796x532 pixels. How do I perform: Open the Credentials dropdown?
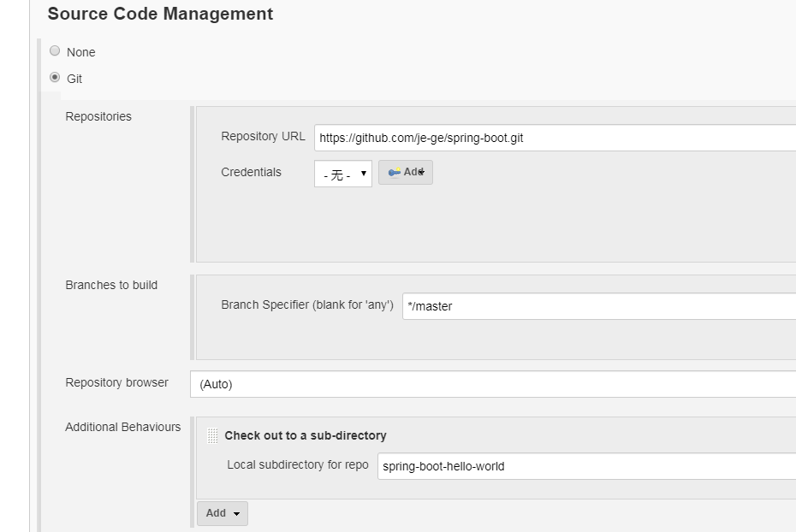pyautogui.click(x=342, y=174)
